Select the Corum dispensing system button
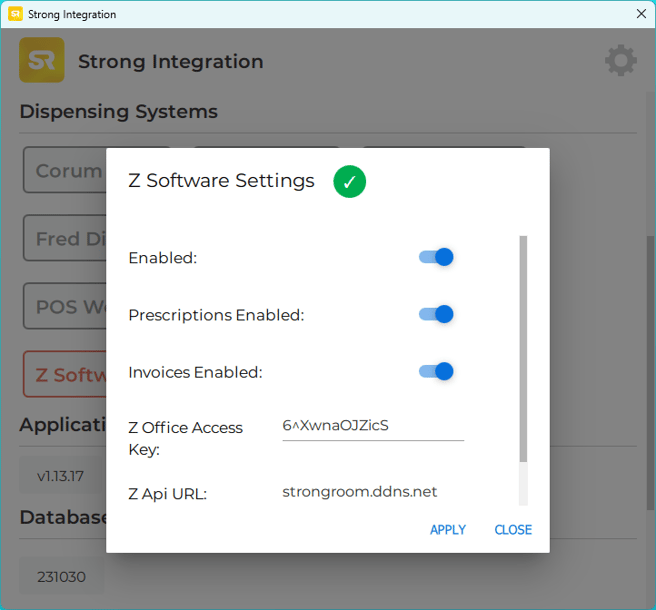This screenshot has width=656, height=610. pyautogui.click(x=65, y=170)
